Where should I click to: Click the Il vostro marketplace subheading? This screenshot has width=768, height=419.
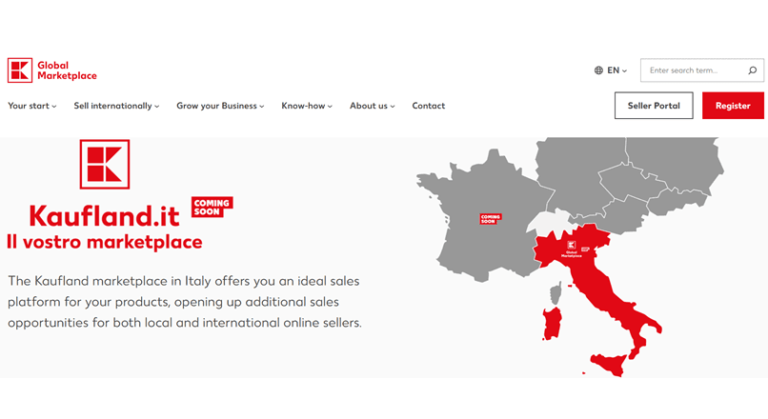click(x=104, y=242)
